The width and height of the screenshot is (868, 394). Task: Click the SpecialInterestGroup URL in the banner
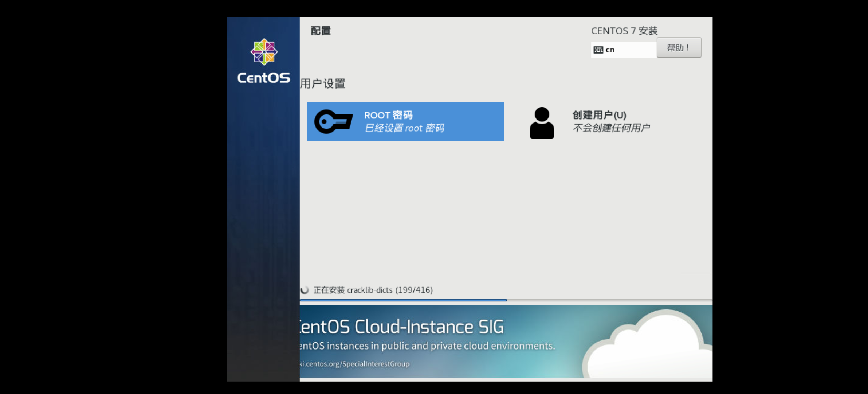[355, 364]
